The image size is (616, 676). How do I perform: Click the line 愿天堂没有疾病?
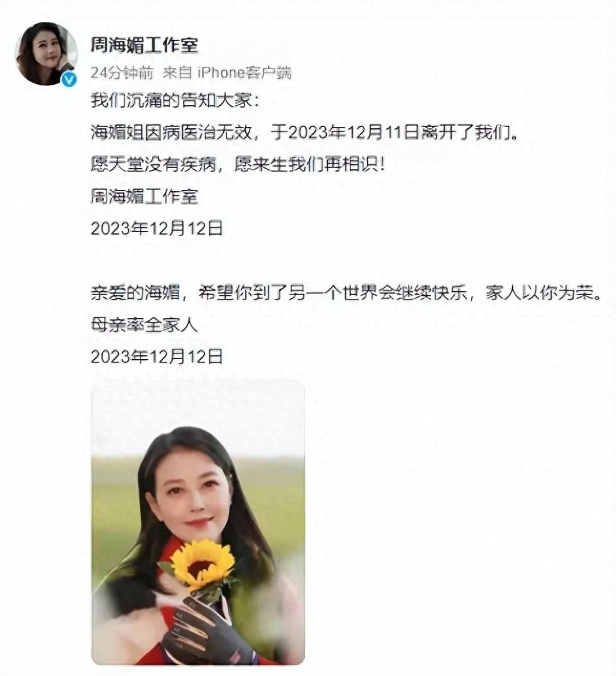pos(153,164)
